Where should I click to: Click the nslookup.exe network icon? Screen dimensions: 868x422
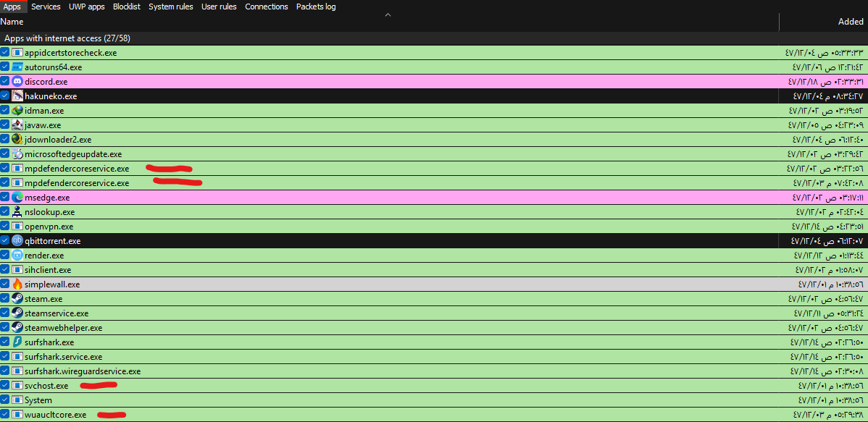[17, 212]
